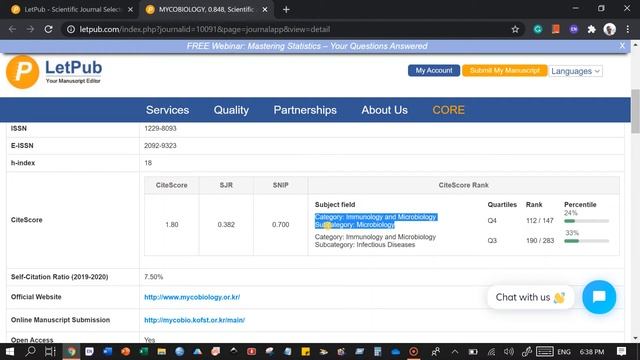
Task: Click the address bar URL field
Action: 286,29
